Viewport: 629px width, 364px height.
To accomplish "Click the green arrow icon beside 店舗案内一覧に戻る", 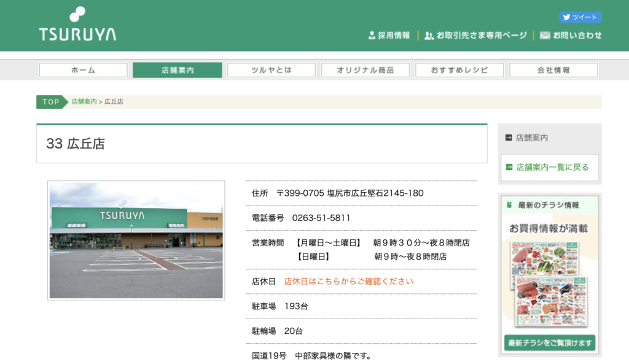I will tap(509, 167).
